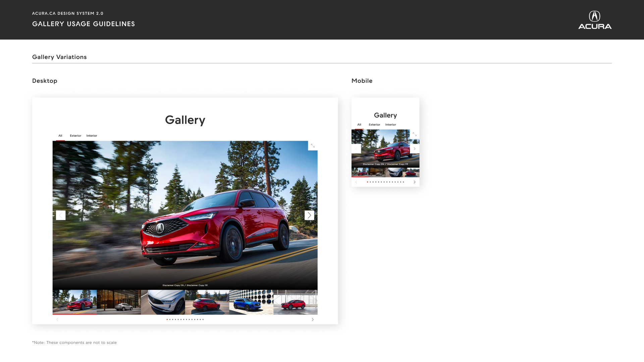The image size is (644, 362).
Task: Advance the desktop thumbnail strip with the right chevron
Action: (313, 319)
